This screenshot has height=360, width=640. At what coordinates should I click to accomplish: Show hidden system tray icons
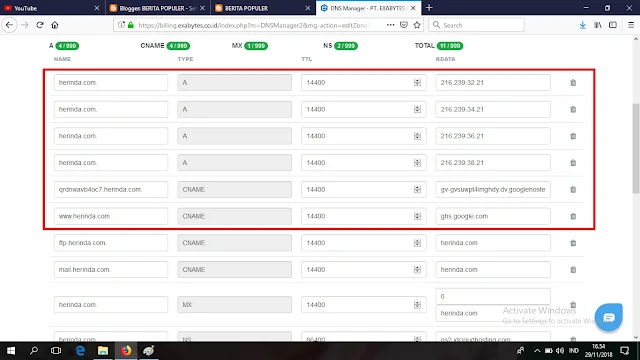coord(537,351)
